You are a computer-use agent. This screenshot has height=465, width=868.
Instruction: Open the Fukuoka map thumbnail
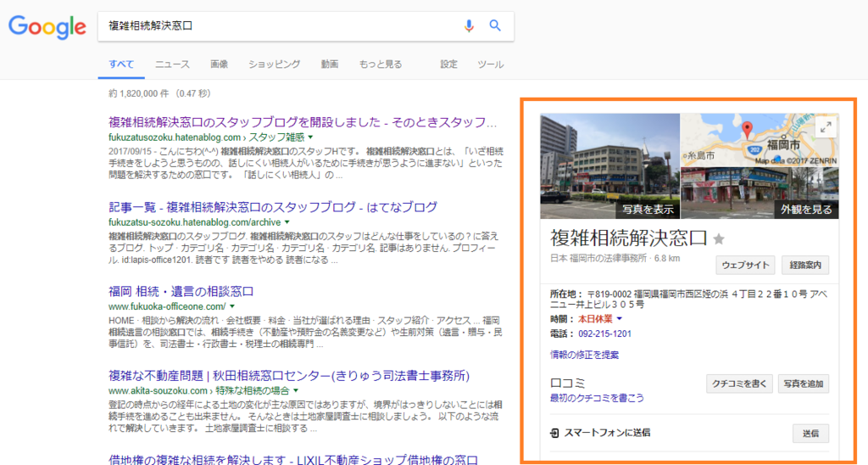tap(759, 139)
